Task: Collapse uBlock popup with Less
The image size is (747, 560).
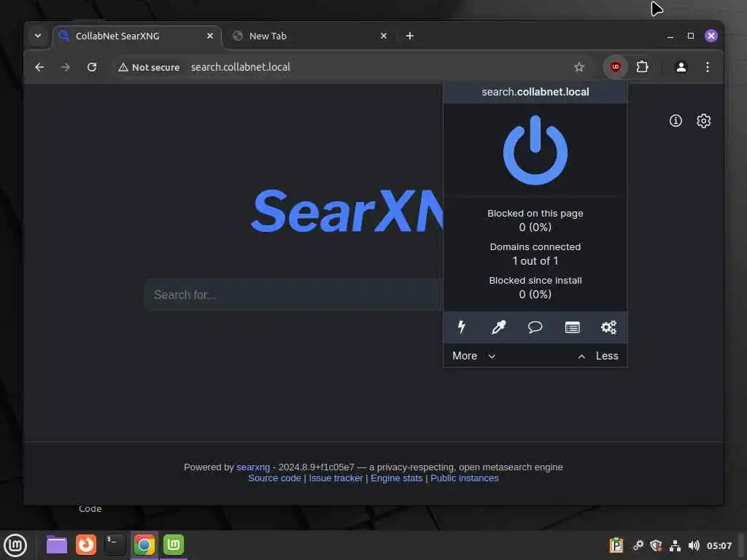Action: [x=598, y=356]
